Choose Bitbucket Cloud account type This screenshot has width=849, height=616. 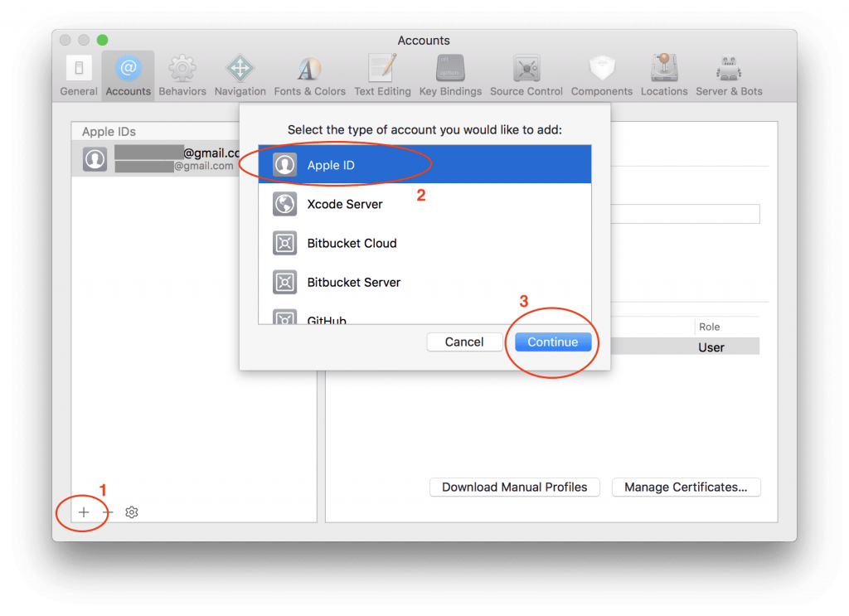425,243
